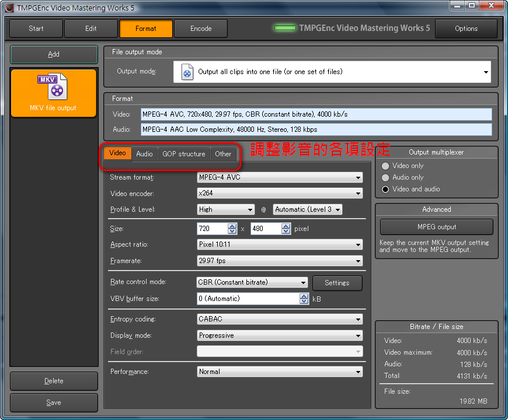The width and height of the screenshot is (508, 420).
Task: Expand the Stream format dropdown
Action: (280, 177)
